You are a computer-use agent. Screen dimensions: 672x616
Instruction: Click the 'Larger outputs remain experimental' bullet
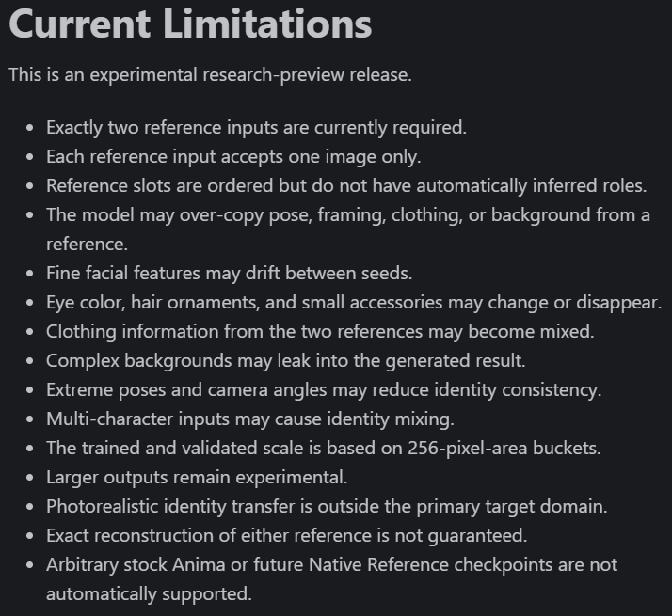coord(197,477)
